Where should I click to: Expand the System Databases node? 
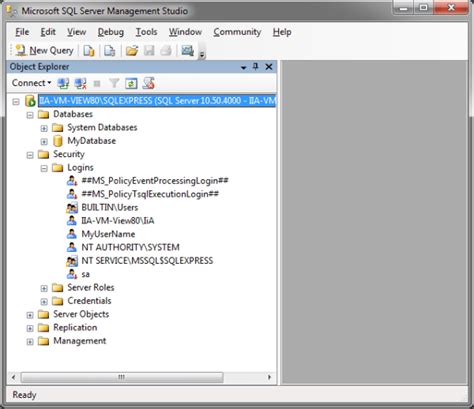tap(44, 128)
